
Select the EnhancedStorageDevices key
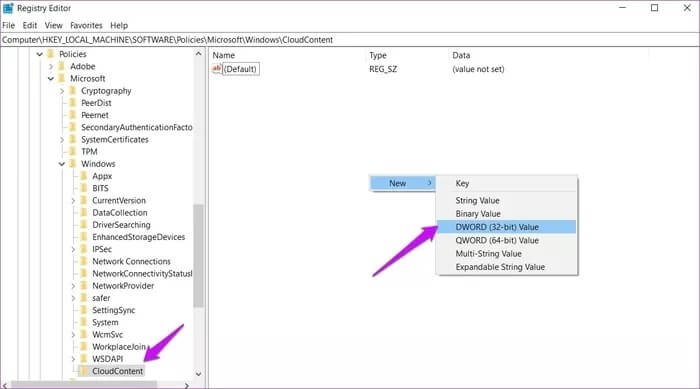pyautogui.click(x=138, y=237)
